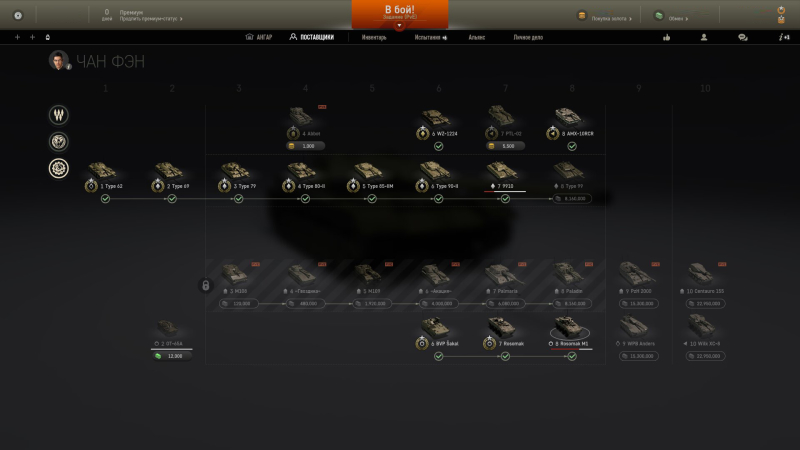
Task: Click the M109 1,920,000 price button
Action: pyautogui.click(x=372, y=304)
